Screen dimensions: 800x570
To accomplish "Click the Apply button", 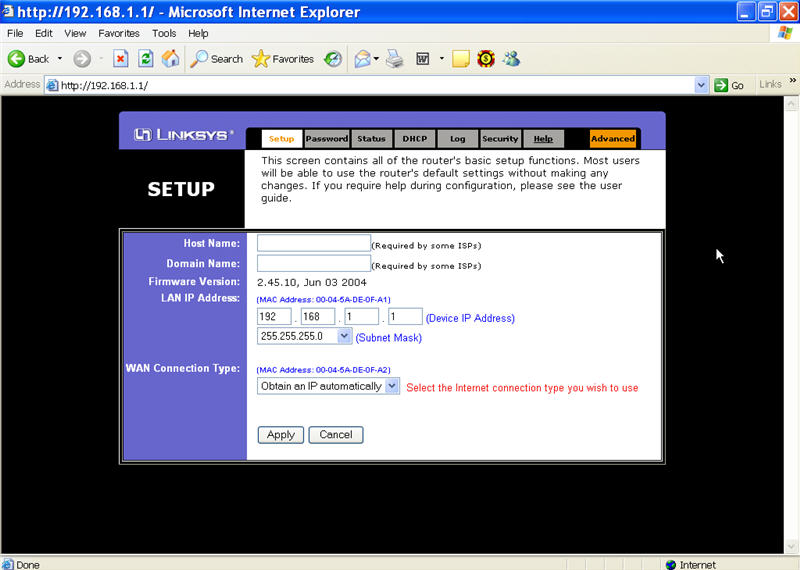I will [x=281, y=435].
